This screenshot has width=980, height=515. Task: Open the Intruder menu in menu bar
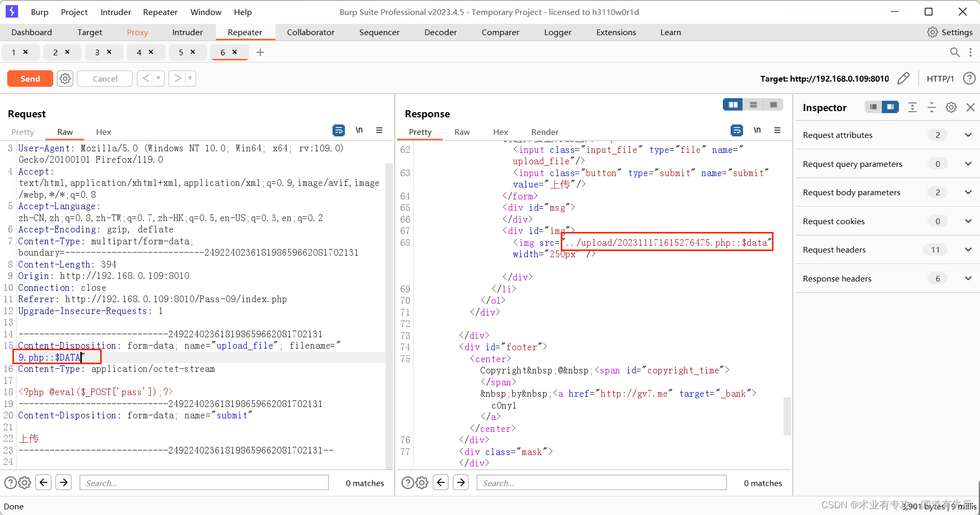click(116, 12)
